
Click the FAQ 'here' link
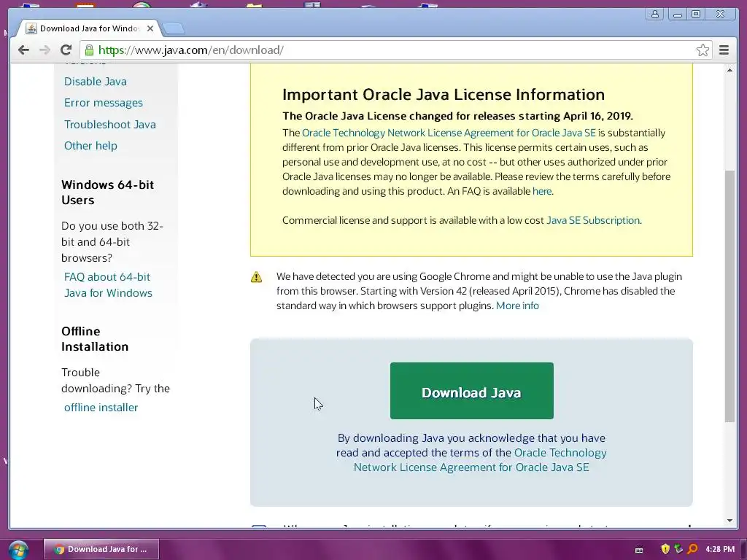click(542, 192)
